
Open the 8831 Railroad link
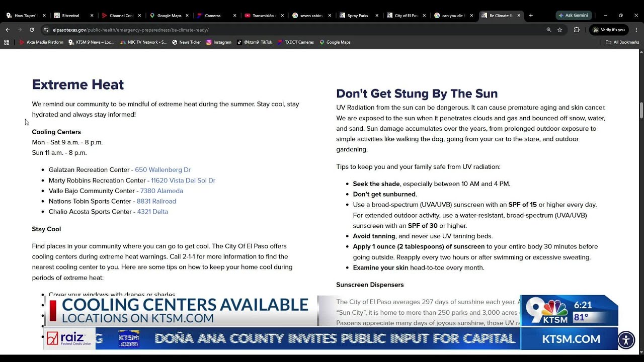[156, 202]
